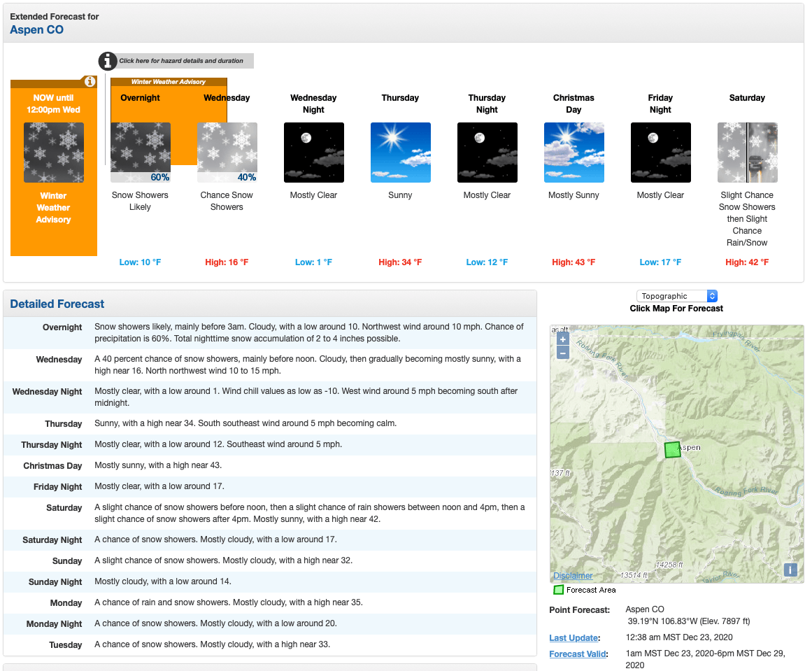Click the Friday Night mostly clear icon
The width and height of the screenshot is (812, 671).
pos(661,153)
